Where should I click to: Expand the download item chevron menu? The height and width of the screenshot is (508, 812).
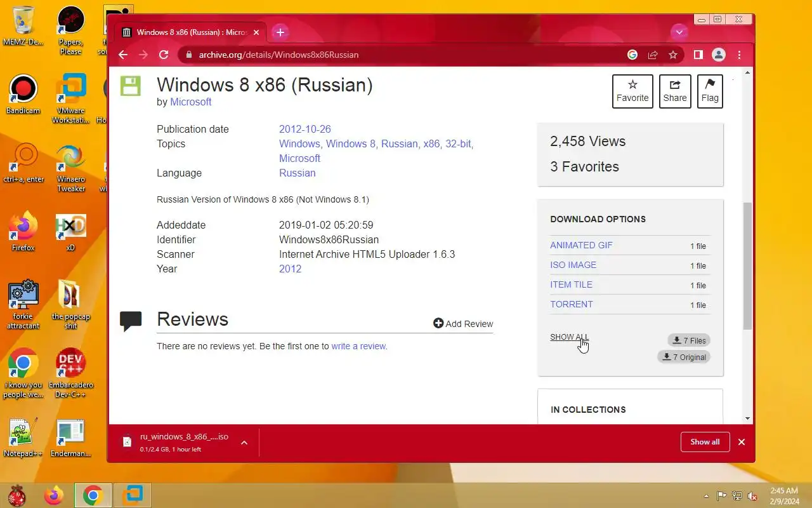[244, 443]
